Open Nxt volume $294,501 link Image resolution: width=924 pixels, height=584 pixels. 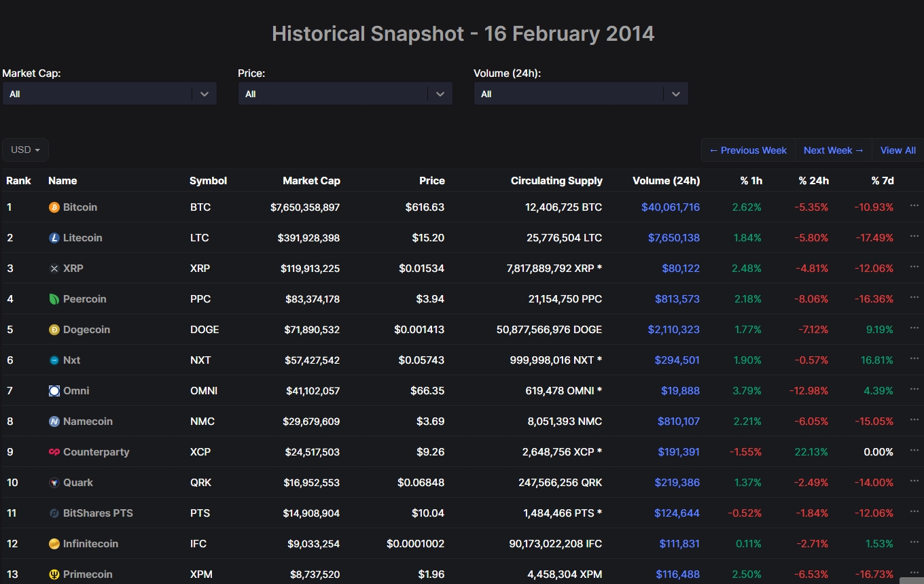[x=677, y=360]
